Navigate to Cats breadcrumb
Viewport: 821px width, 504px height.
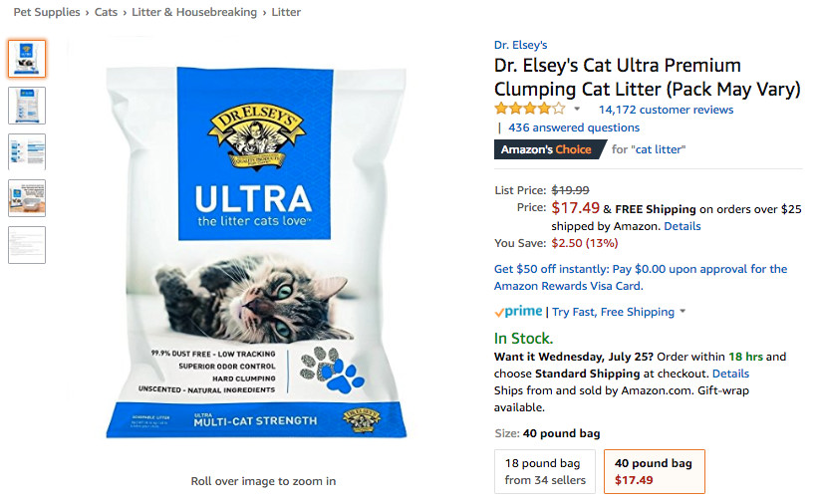tap(106, 12)
